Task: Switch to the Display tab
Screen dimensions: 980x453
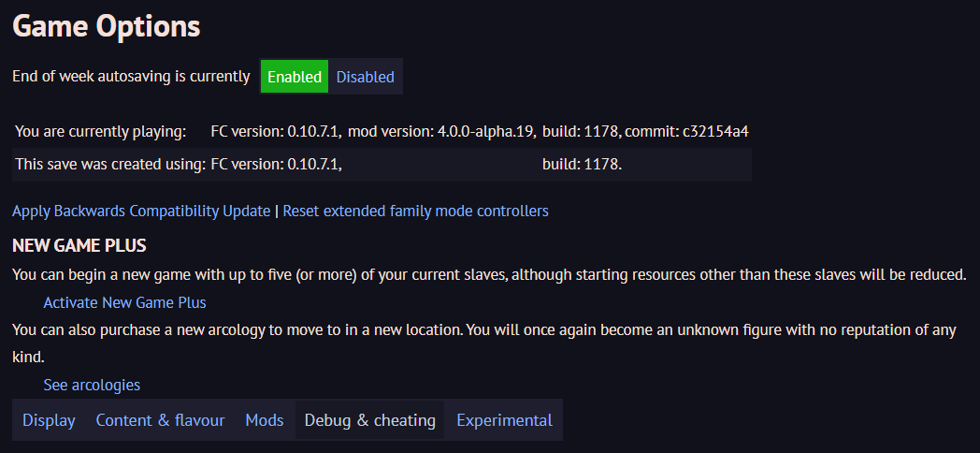Action: [49, 420]
